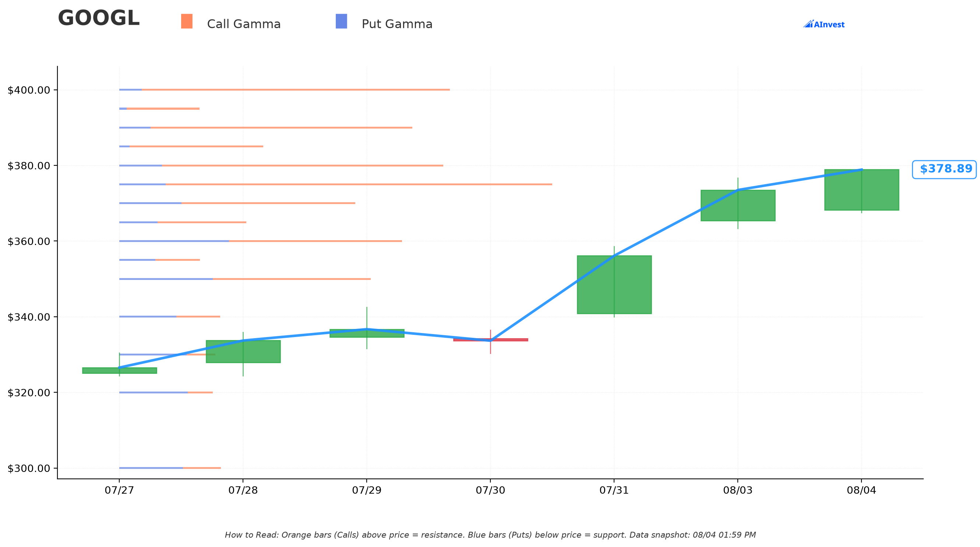Click the GOOGL ticker title
980x547 pixels.
[x=99, y=18]
